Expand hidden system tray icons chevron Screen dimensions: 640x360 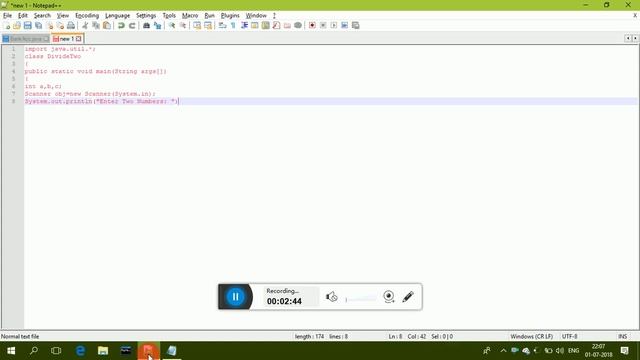503,351
